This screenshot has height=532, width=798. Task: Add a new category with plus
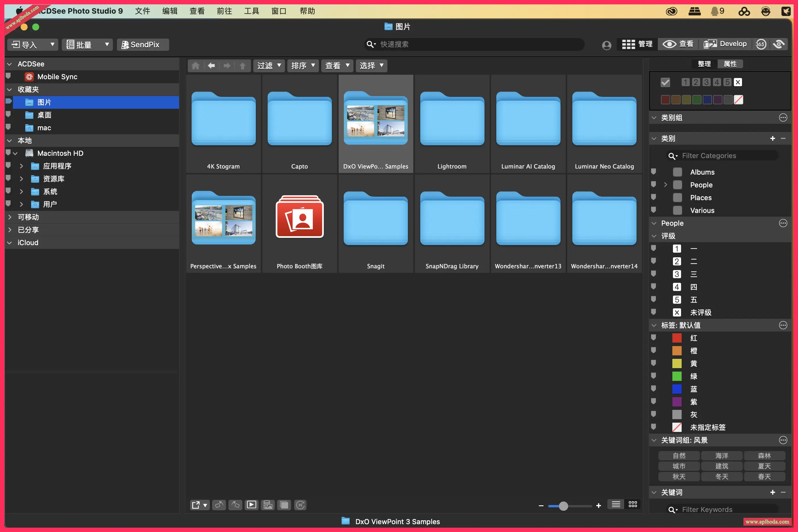coord(772,138)
